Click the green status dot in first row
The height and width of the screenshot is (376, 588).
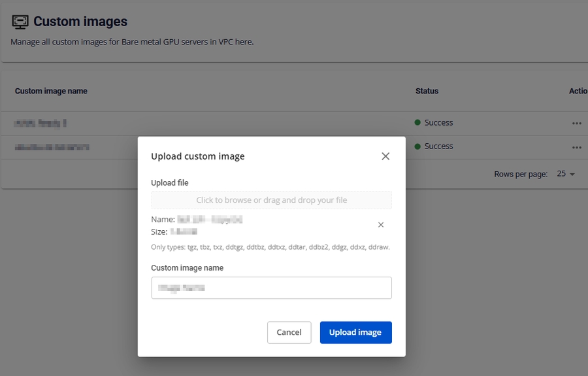click(x=418, y=123)
